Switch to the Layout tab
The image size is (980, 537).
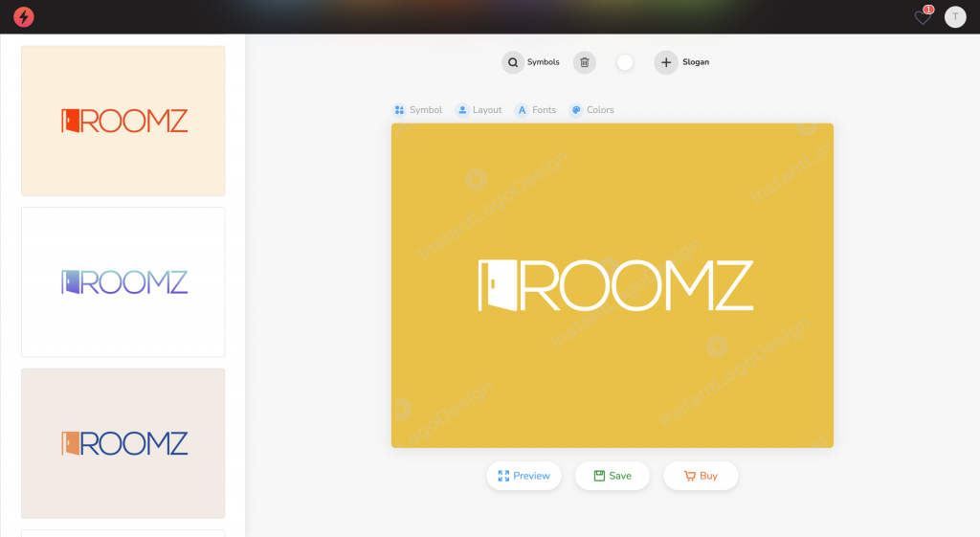tap(479, 110)
